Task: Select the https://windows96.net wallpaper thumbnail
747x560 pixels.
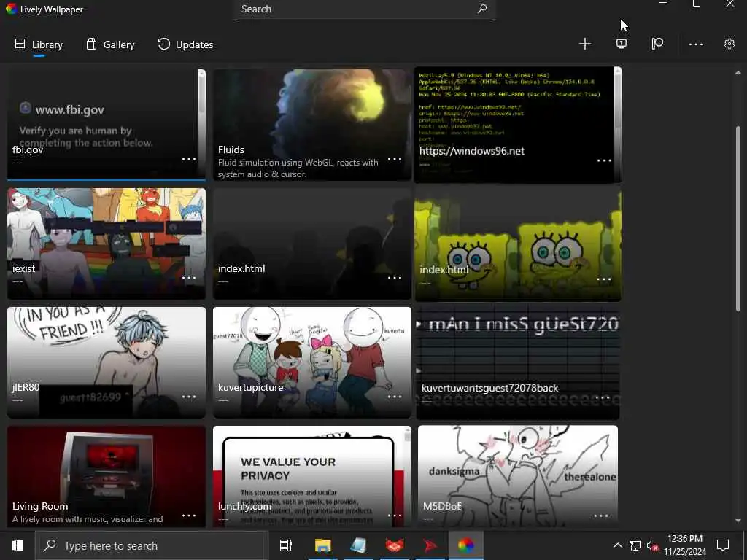Action: coord(518,125)
